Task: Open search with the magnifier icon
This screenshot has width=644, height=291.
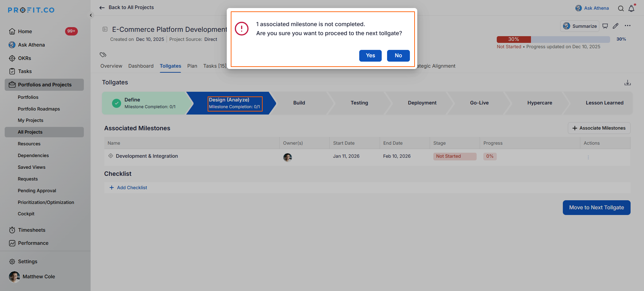Action: pyautogui.click(x=621, y=8)
